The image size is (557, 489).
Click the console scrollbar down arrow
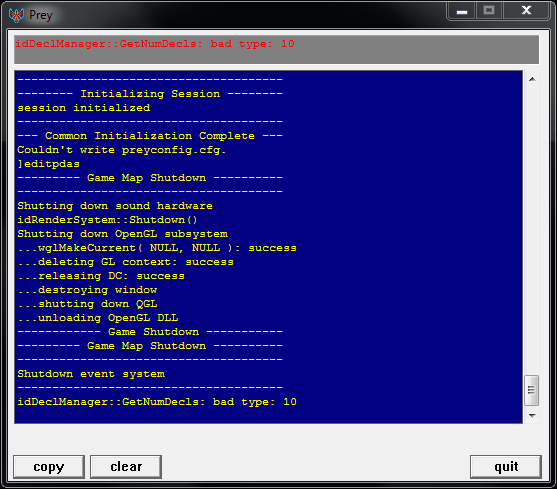click(532, 415)
